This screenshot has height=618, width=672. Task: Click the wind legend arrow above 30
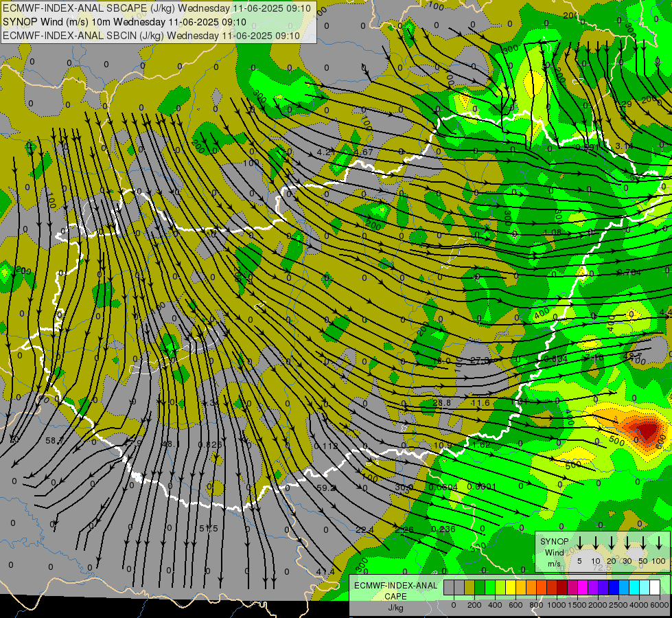[x=627, y=543]
